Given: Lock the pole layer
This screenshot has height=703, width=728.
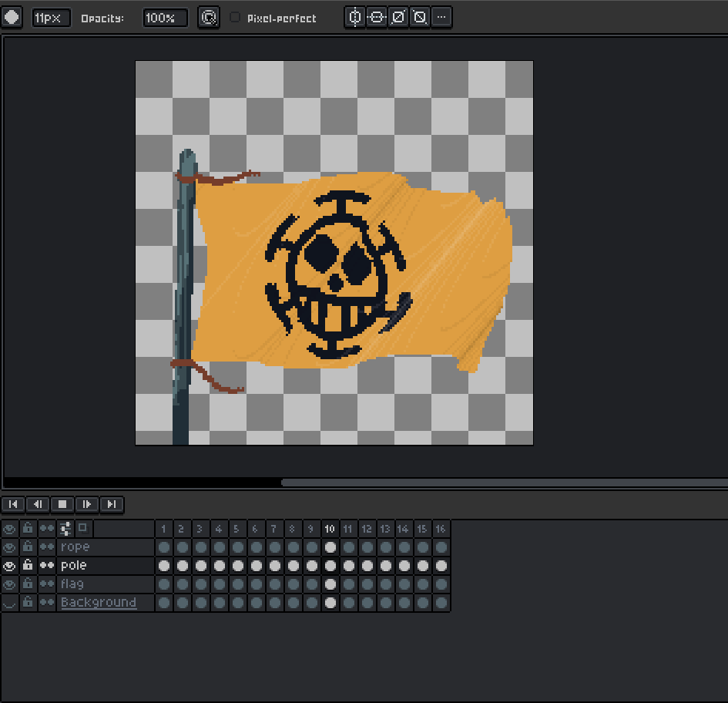Looking at the screenshot, I should (x=28, y=566).
